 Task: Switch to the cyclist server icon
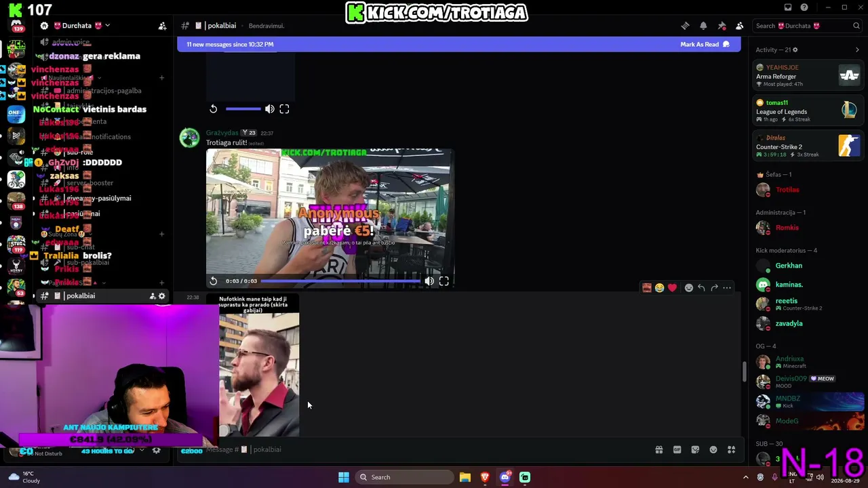(x=16, y=179)
